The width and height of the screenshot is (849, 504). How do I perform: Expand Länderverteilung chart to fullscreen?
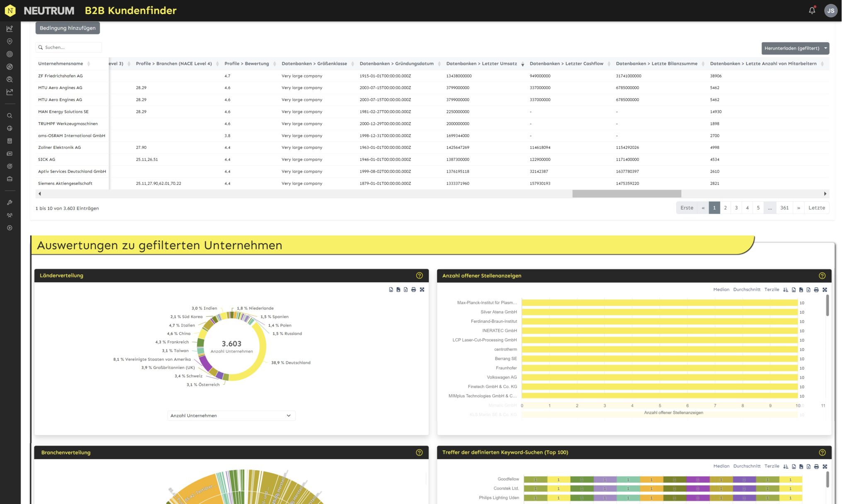(422, 290)
